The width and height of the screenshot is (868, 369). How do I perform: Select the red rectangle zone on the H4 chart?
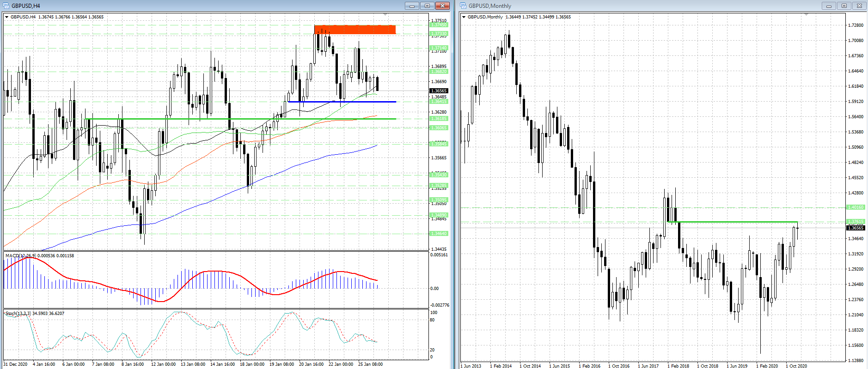pos(355,30)
